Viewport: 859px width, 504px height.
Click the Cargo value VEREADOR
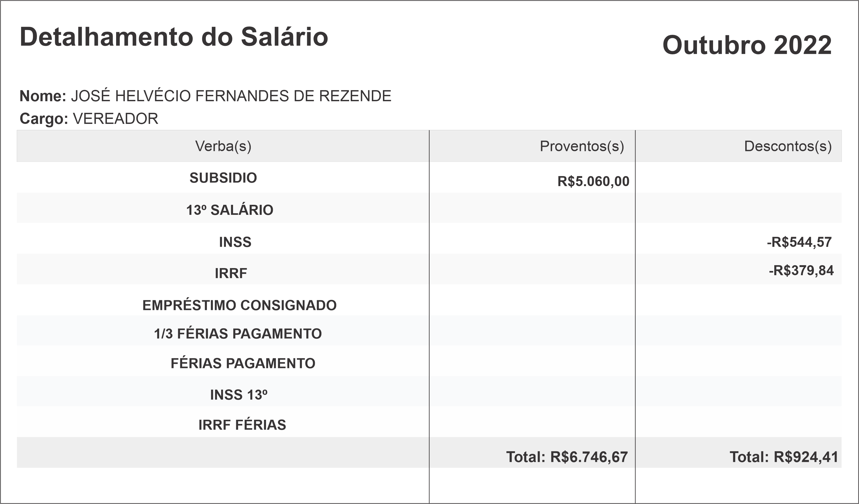[116, 119]
